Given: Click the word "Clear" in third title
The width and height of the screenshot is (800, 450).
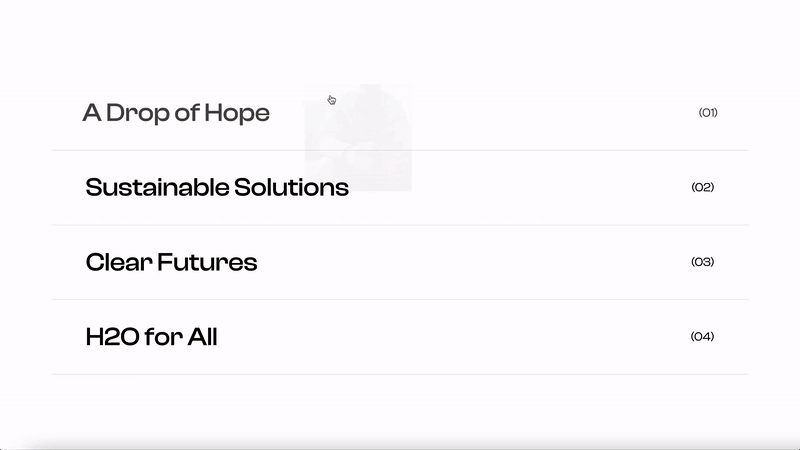Looking at the screenshot, I should pyautogui.click(x=119, y=262).
